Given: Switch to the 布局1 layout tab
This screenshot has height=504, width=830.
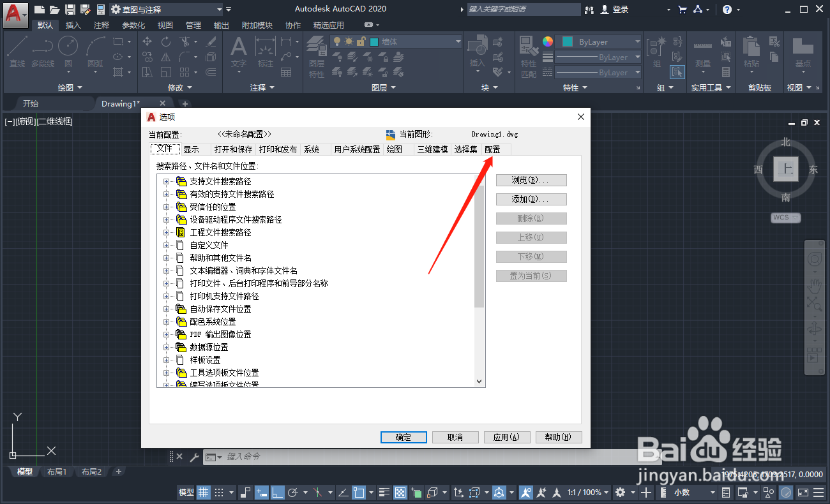Looking at the screenshot, I should [56, 472].
